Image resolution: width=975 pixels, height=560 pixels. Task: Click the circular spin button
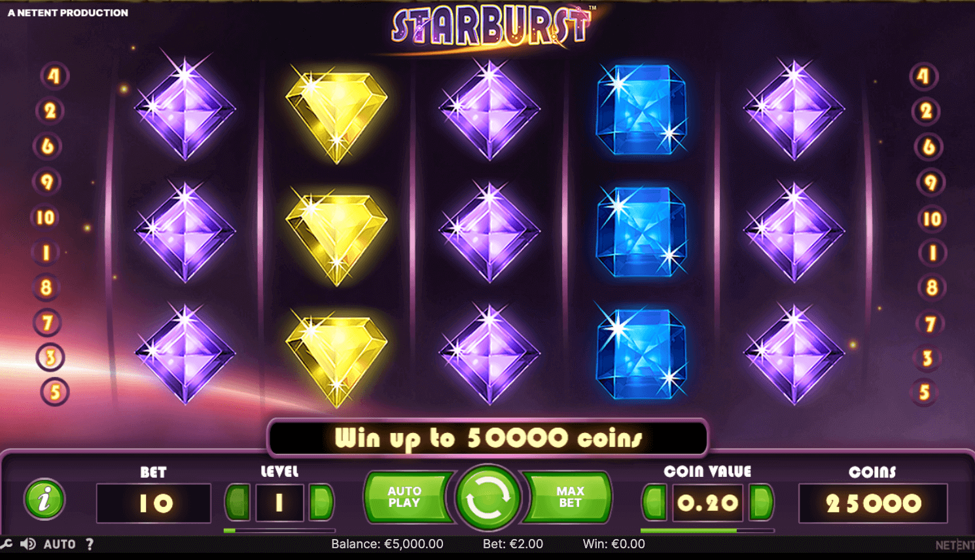[x=487, y=499]
